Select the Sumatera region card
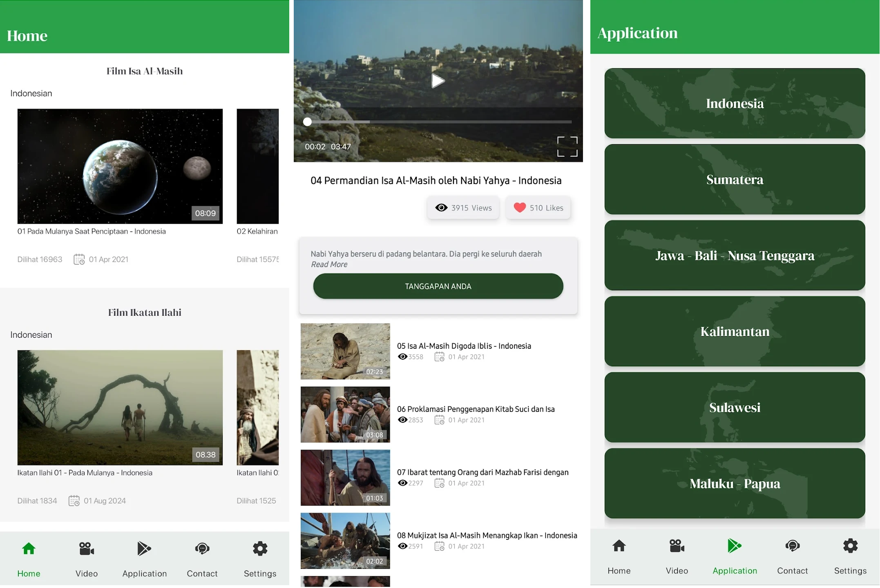The width and height of the screenshot is (880, 588). [735, 180]
